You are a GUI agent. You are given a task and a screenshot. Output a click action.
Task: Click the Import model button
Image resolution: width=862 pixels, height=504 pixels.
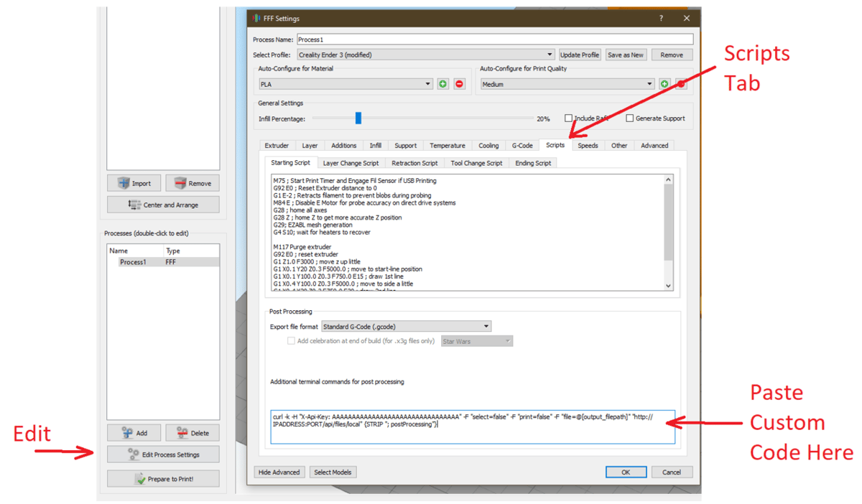coord(134,183)
